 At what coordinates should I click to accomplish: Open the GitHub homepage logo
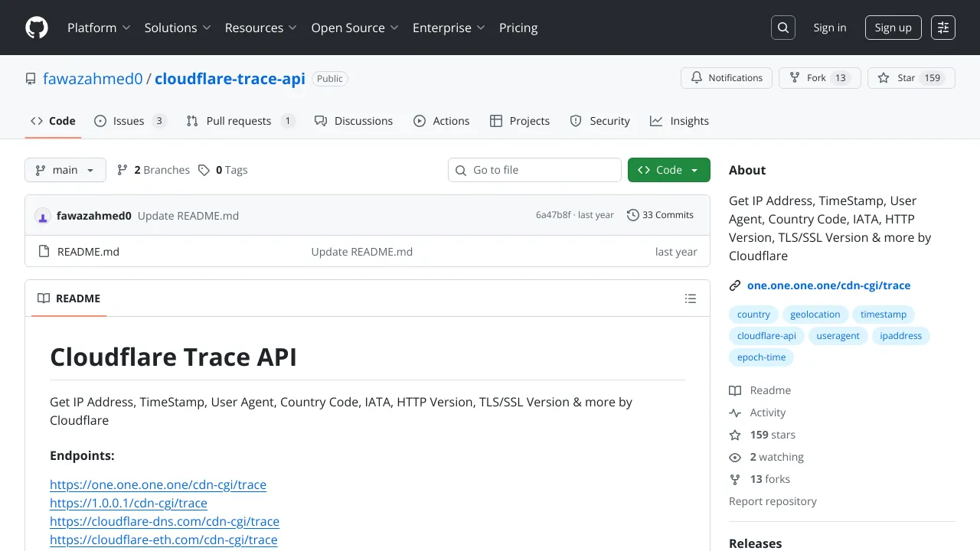[37, 28]
